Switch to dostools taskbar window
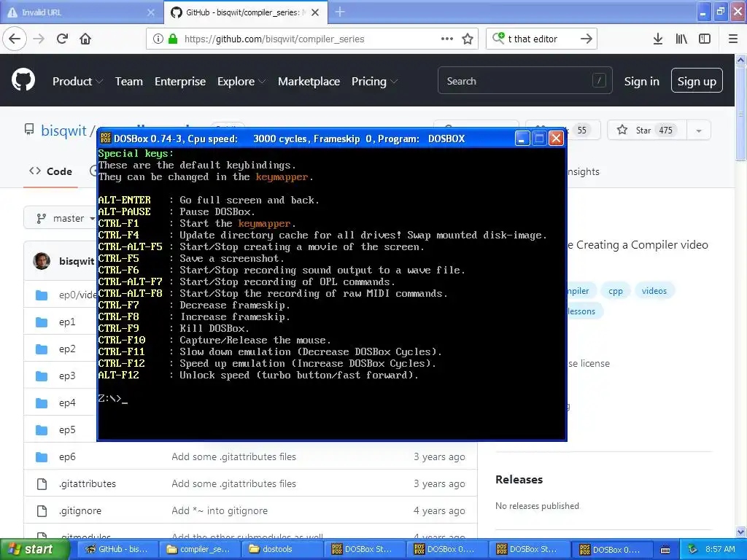747x560 pixels. [282, 549]
